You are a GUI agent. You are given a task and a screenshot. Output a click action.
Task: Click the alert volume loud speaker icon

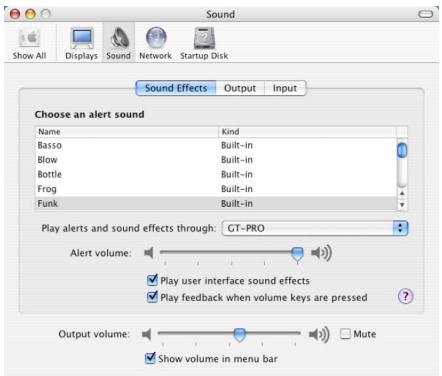(x=321, y=253)
